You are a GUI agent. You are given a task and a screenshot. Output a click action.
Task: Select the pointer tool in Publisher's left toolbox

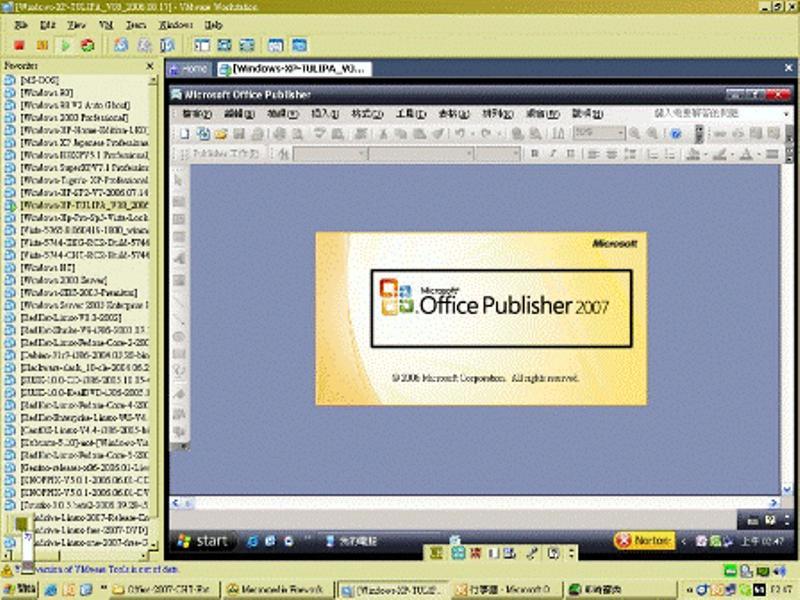click(x=179, y=181)
